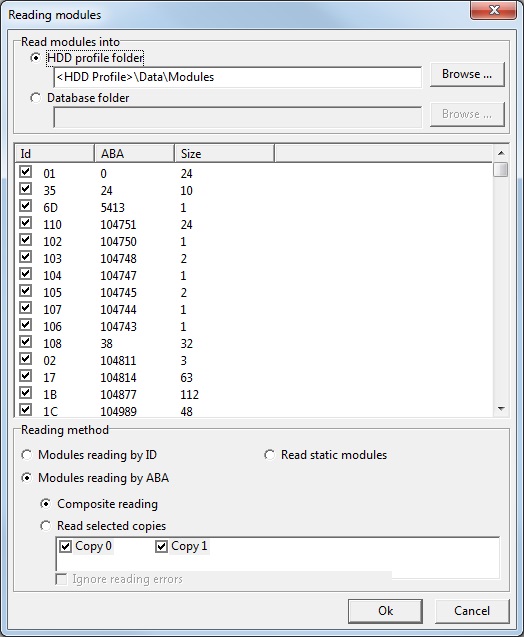524x637 pixels.
Task: Uncheck module 107 checkbox
Action: 26,308
